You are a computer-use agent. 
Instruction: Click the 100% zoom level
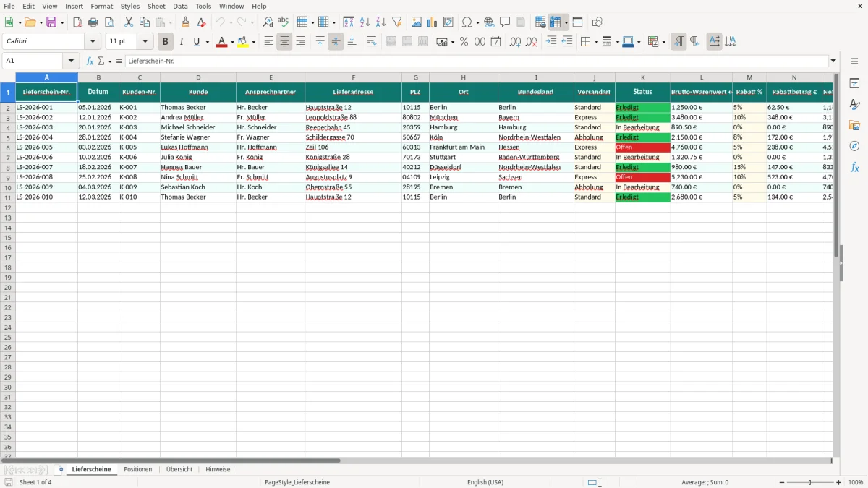click(x=856, y=482)
